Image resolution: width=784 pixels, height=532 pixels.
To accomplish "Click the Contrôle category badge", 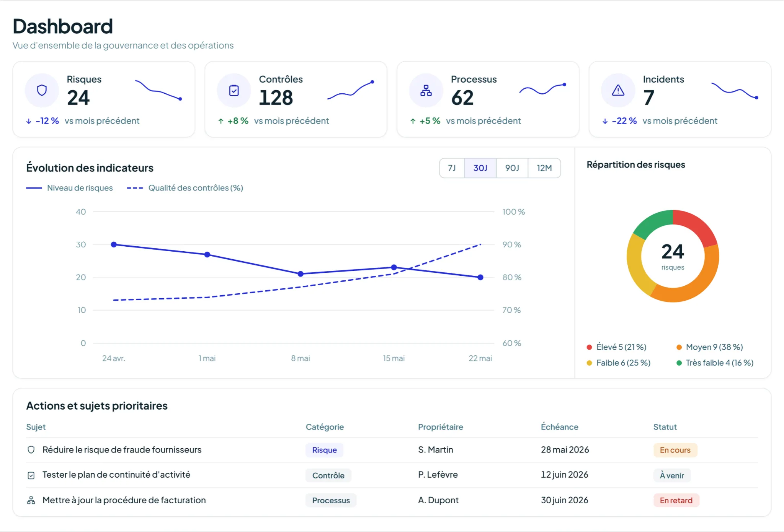I will (x=328, y=475).
